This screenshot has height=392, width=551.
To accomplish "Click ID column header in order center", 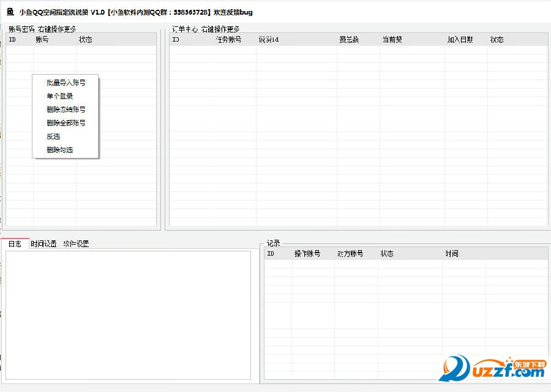I will (x=191, y=39).
